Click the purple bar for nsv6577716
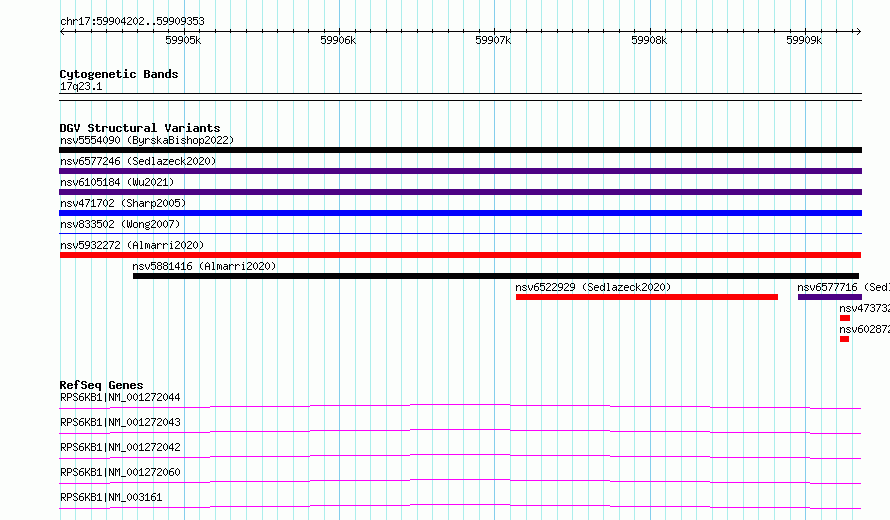890x520 pixels. click(830, 297)
